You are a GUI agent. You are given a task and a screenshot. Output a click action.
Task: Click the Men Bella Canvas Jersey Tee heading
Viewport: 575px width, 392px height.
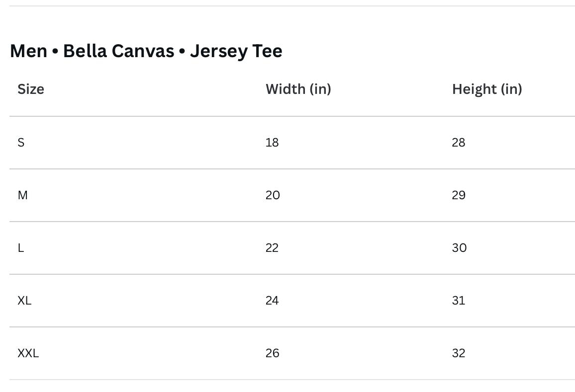(x=146, y=51)
